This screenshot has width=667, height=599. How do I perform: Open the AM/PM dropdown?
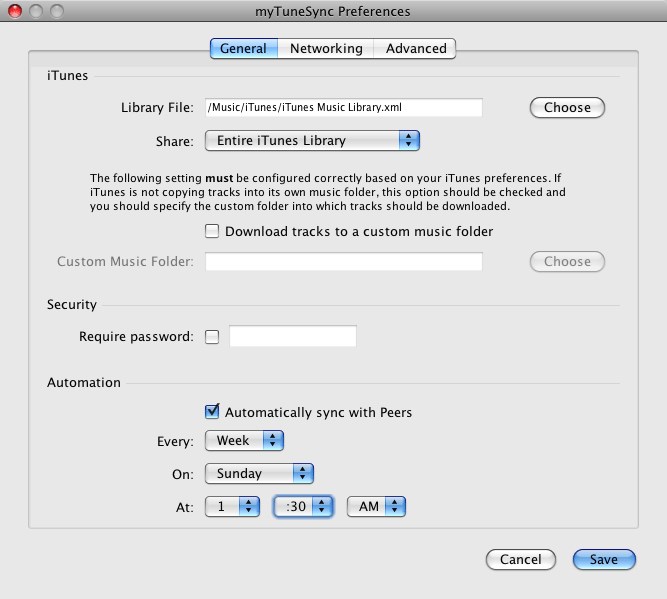click(376, 506)
